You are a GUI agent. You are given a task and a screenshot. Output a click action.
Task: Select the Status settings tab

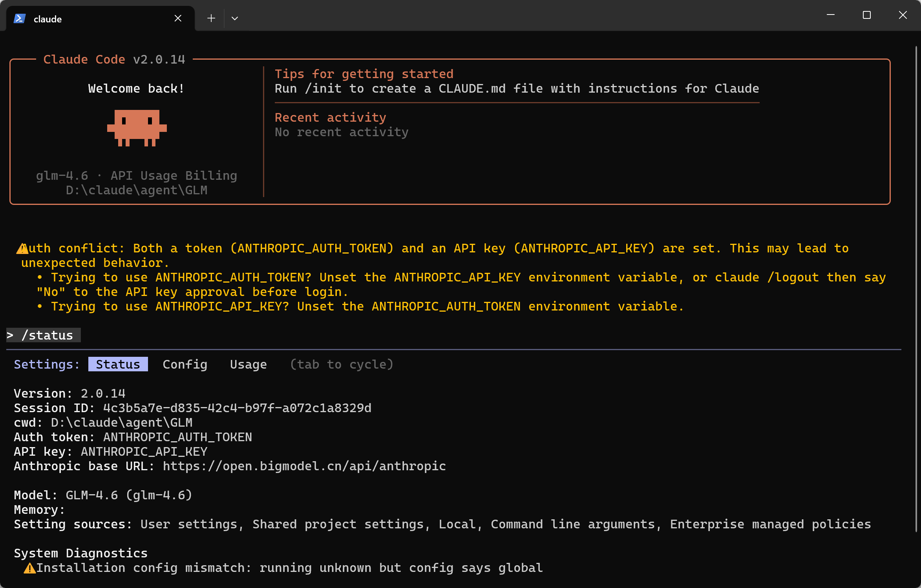(x=118, y=364)
